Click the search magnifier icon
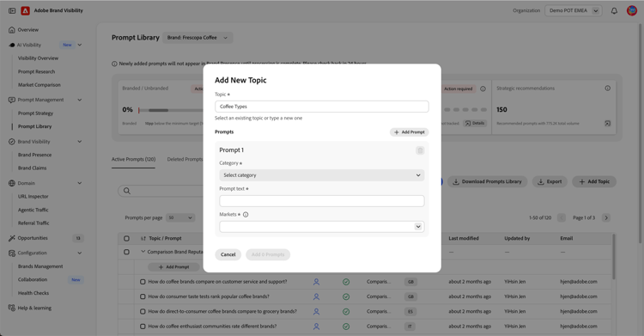644x336 pixels. pos(127,191)
